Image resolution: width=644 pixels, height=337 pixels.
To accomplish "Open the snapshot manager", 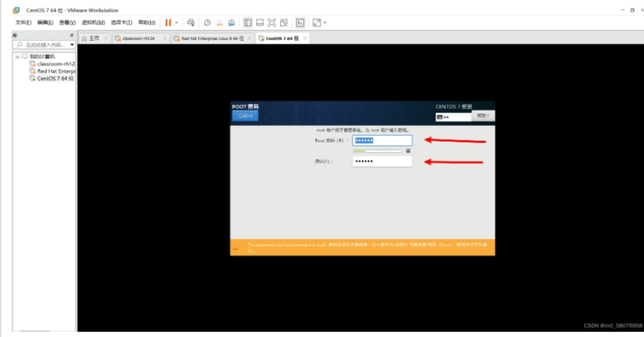I will click(x=232, y=23).
